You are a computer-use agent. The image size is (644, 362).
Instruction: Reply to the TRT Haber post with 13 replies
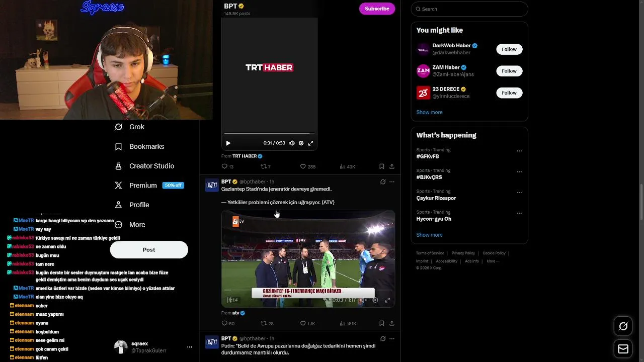227,166
